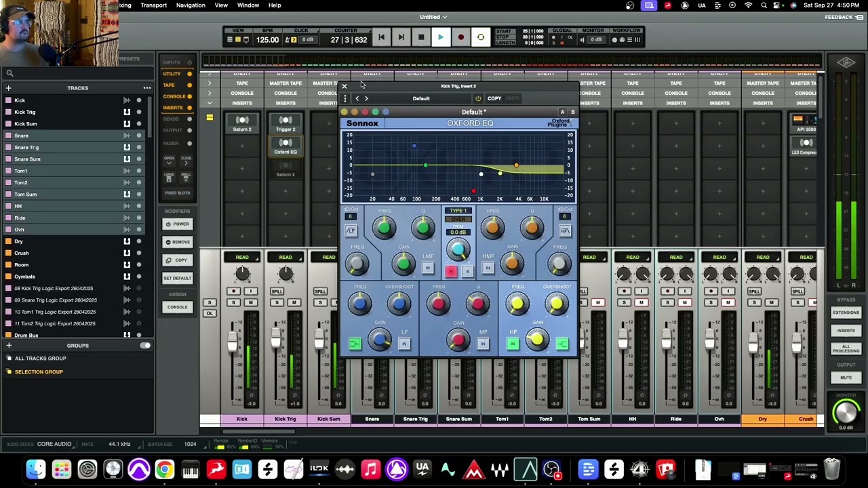868x488 pixels.
Task: Select the red A EQ curve button
Action: [451, 272]
